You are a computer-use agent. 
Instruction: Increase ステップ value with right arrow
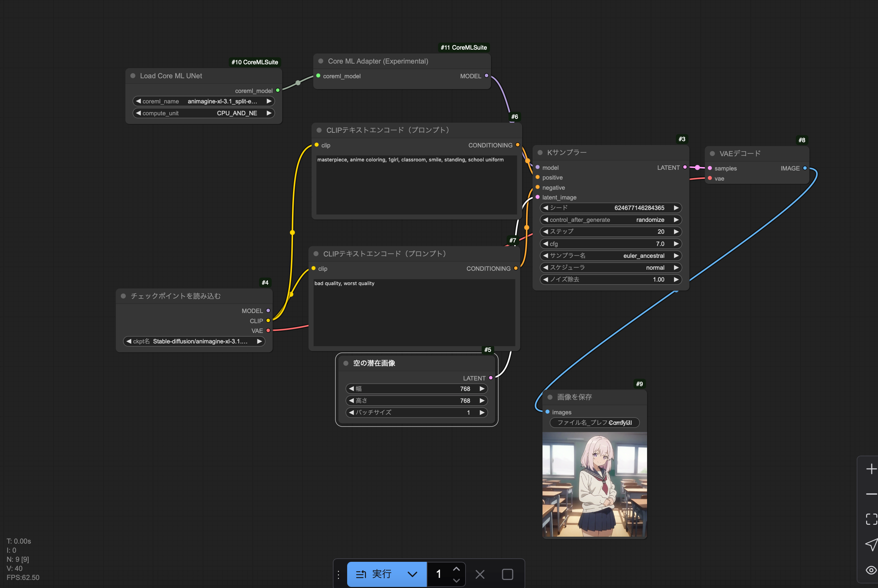[676, 232]
